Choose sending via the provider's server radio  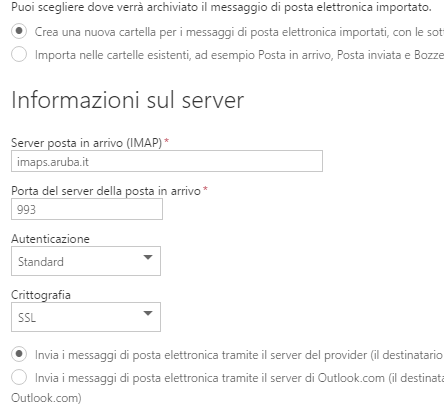point(19,354)
